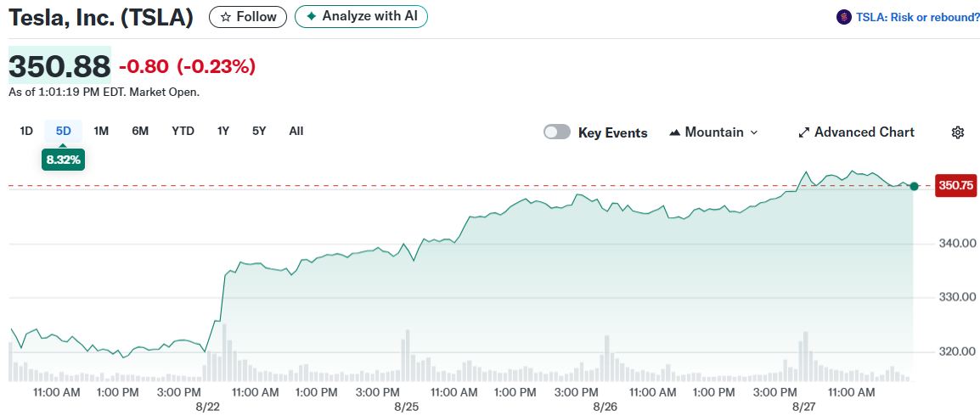
Task: Click the market open timestamp text
Action: (x=104, y=93)
